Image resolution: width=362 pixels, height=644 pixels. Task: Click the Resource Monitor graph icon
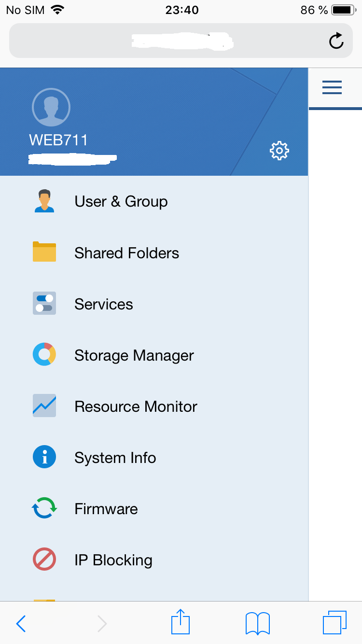tap(44, 406)
